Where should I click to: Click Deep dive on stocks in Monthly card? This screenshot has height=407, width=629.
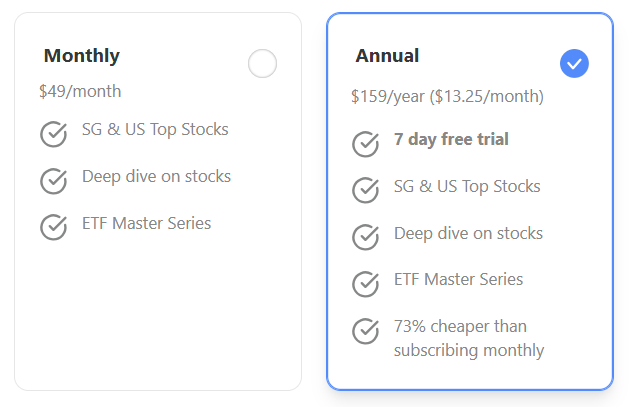[x=156, y=176]
